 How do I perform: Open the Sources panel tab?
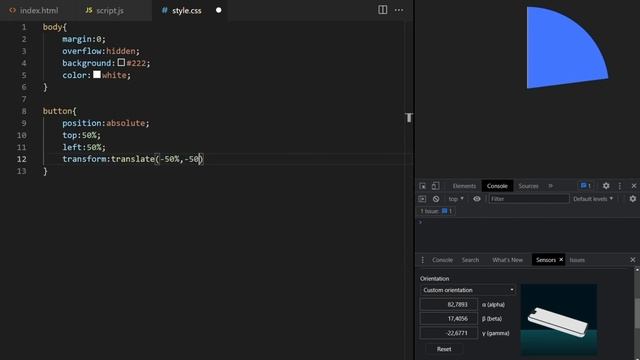point(528,186)
